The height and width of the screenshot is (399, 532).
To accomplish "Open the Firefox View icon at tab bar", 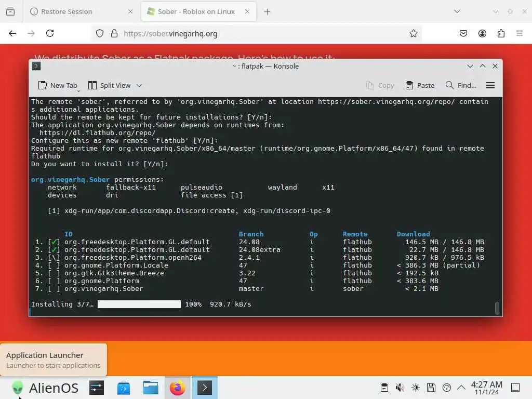I will (10, 11).
